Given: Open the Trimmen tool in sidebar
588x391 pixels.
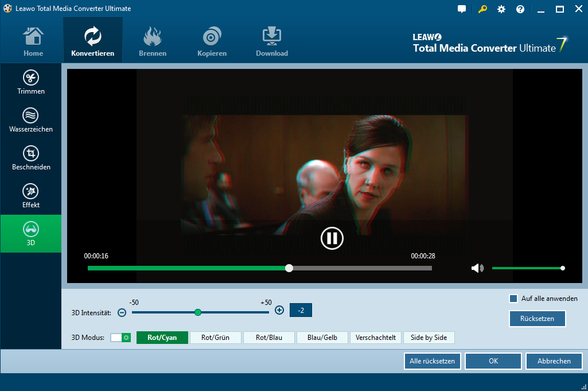Looking at the screenshot, I should click(x=30, y=83).
